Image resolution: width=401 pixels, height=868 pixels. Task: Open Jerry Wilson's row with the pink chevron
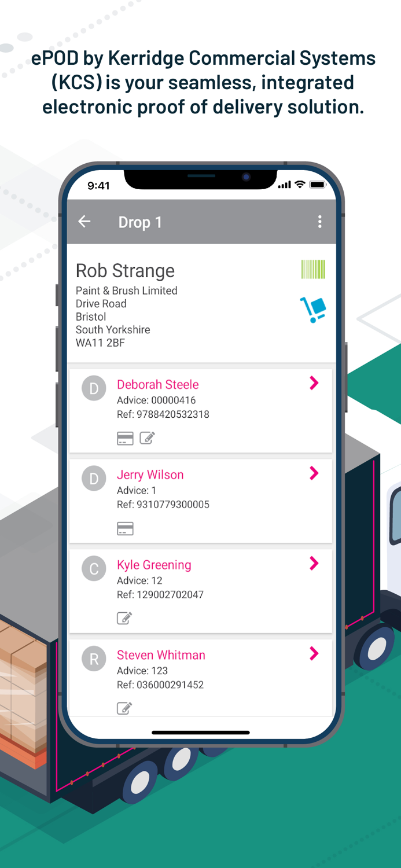(x=314, y=473)
